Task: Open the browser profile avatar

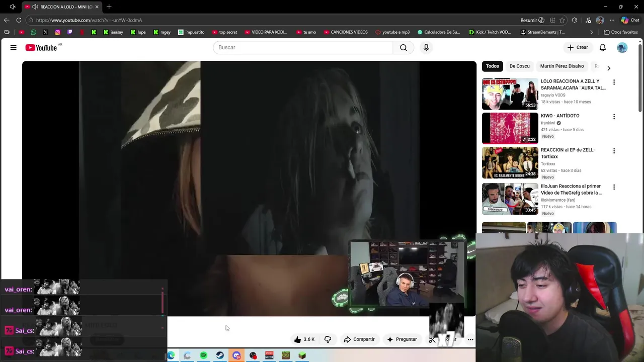Action: click(x=600, y=20)
